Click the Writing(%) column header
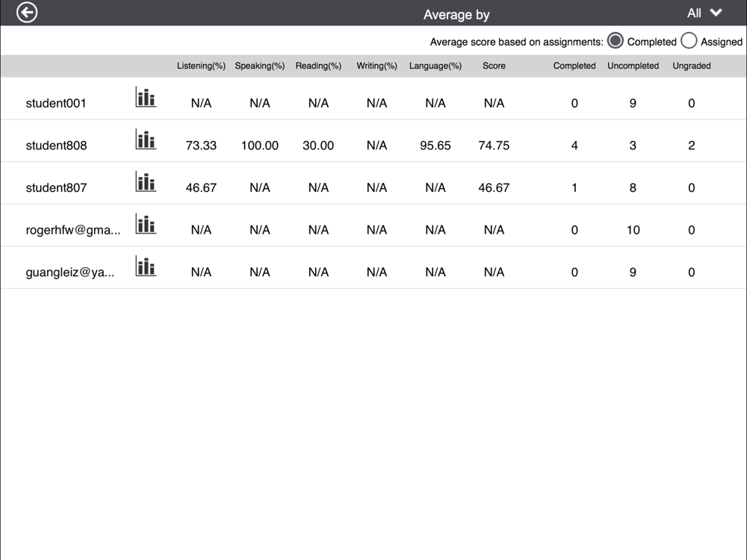 (x=376, y=66)
